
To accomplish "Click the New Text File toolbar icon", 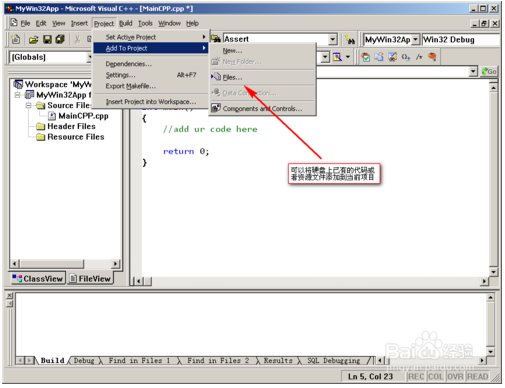I will 16,39.
